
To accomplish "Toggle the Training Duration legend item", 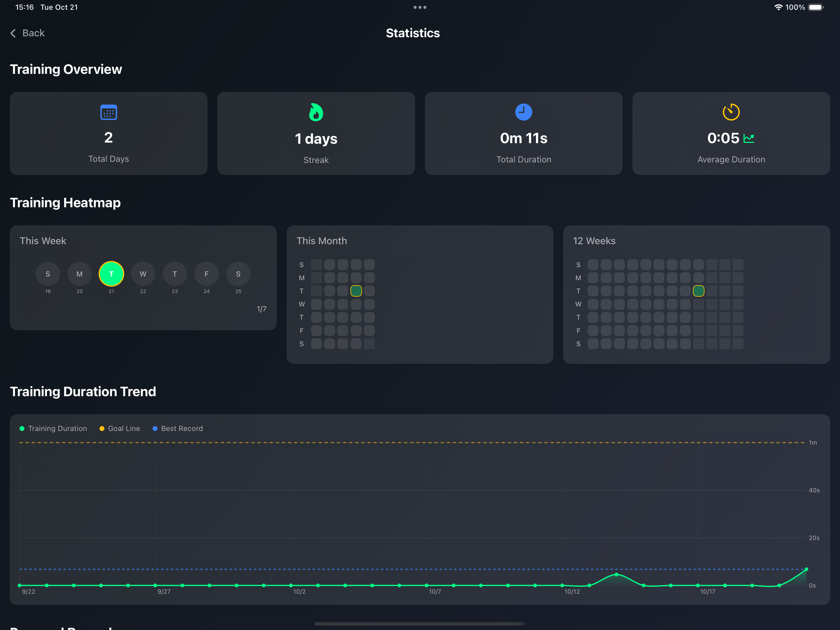I will (x=53, y=428).
